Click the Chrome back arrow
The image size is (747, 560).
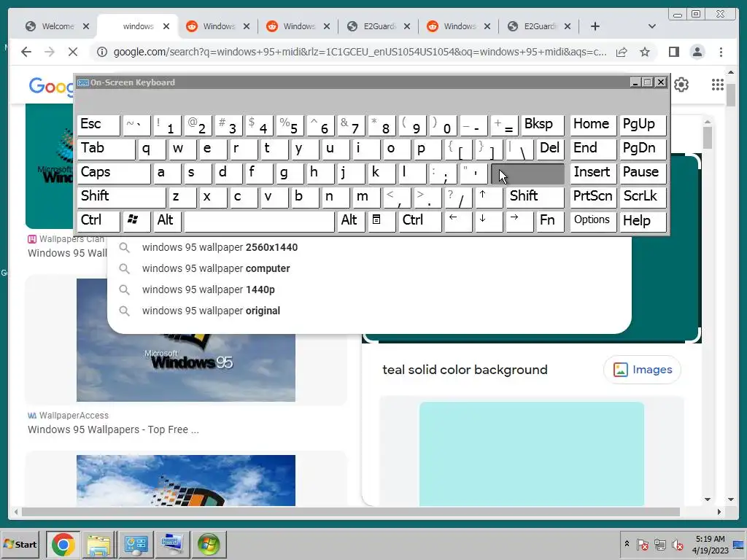point(26,52)
